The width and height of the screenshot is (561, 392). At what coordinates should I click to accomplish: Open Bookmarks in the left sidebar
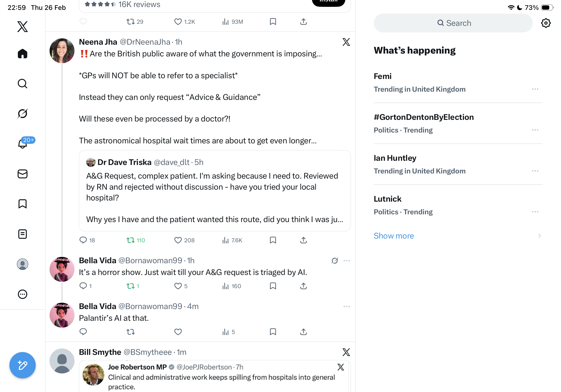click(23, 204)
